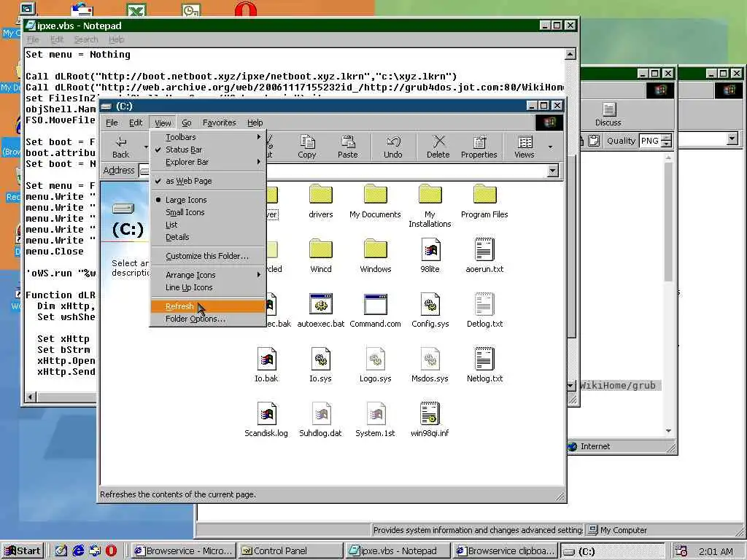Open the Views dropdown arrow

click(551, 147)
